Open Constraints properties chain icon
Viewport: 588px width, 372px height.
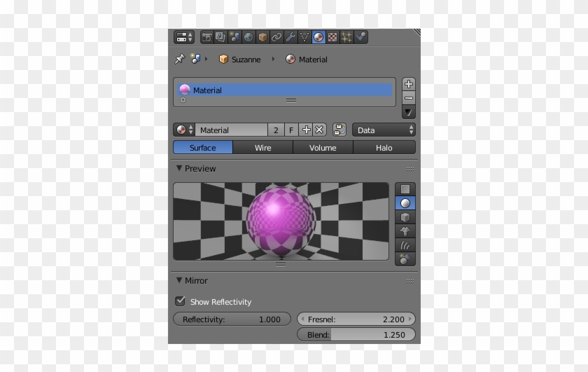point(276,37)
